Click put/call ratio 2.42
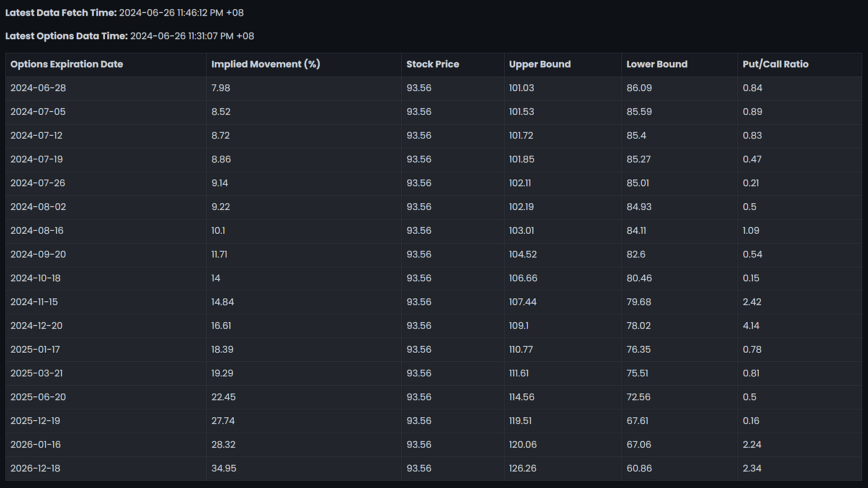The height and width of the screenshot is (488, 868). pyautogui.click(x=752, y=302)
